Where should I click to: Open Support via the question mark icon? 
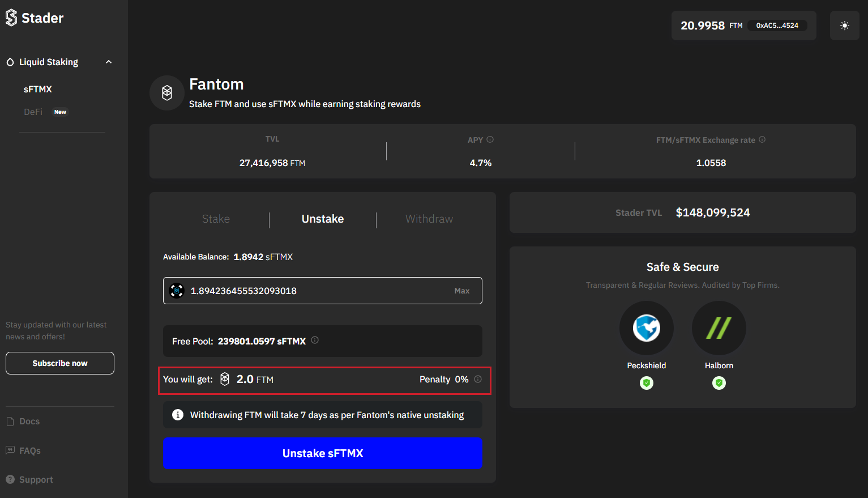pos(10,479)
